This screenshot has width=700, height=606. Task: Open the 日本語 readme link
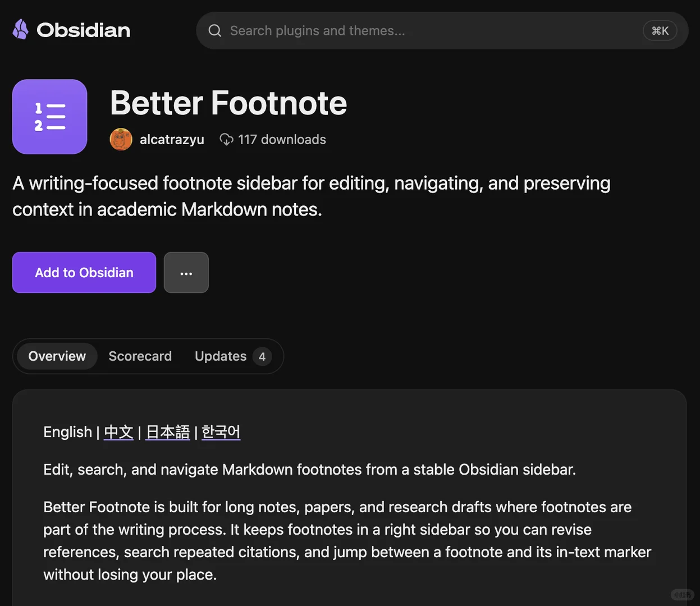tap(168, 432)
